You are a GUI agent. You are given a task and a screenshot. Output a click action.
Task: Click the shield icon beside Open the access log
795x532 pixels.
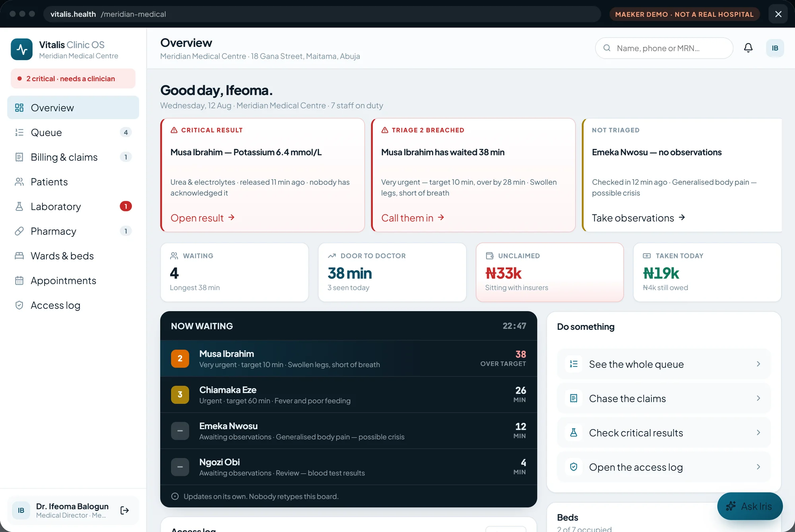(574, 467)
